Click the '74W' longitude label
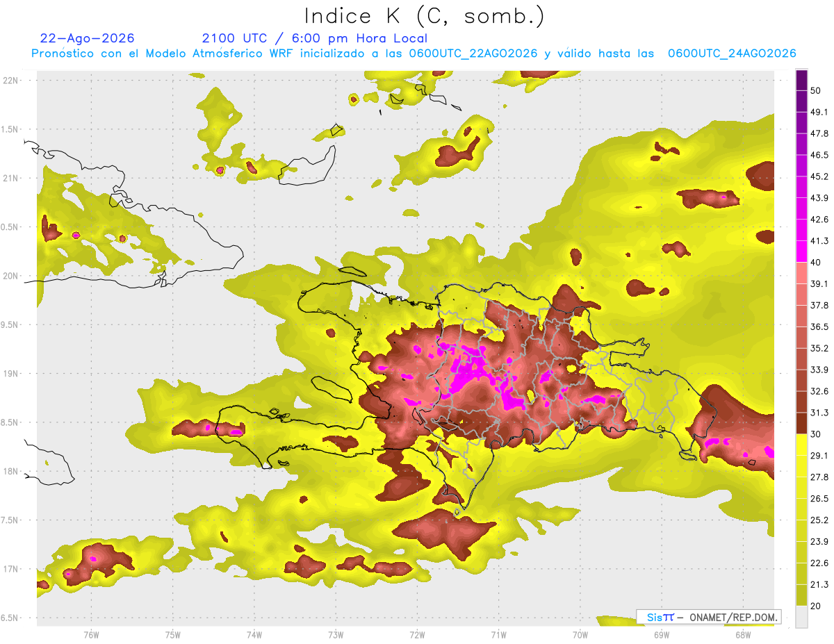The image size is (834, 644). point(254,634)
